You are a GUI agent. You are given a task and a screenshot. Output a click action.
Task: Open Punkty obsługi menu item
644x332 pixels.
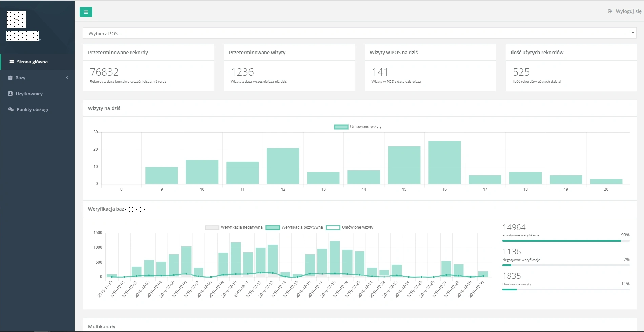tap(32, 109)
